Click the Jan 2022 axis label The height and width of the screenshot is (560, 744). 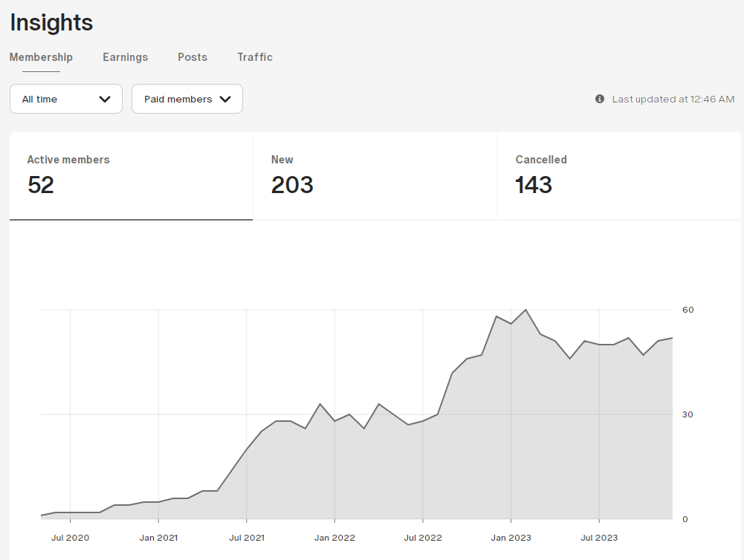click(x=334, y=538)
